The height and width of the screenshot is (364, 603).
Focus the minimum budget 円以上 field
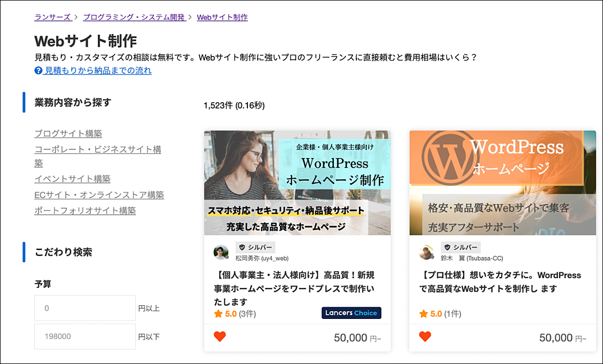tap(85, 308)
